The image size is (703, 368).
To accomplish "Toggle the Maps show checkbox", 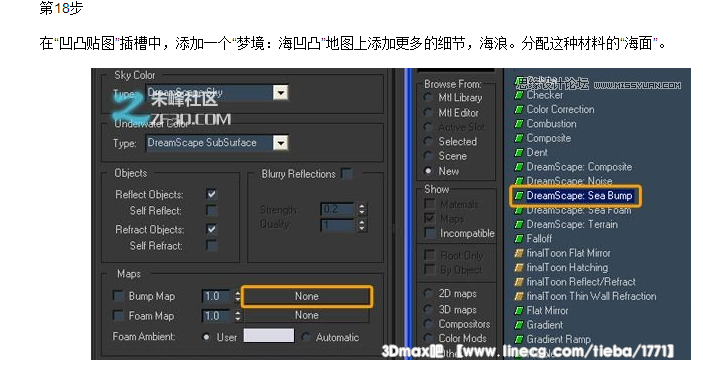I will coord(430,218).
